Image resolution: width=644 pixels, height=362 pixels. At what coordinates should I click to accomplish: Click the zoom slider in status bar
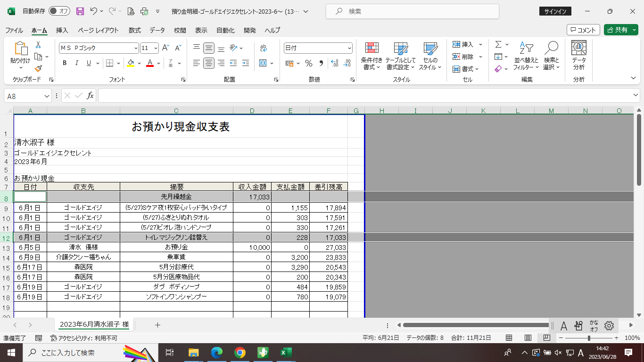pos(588,338)
